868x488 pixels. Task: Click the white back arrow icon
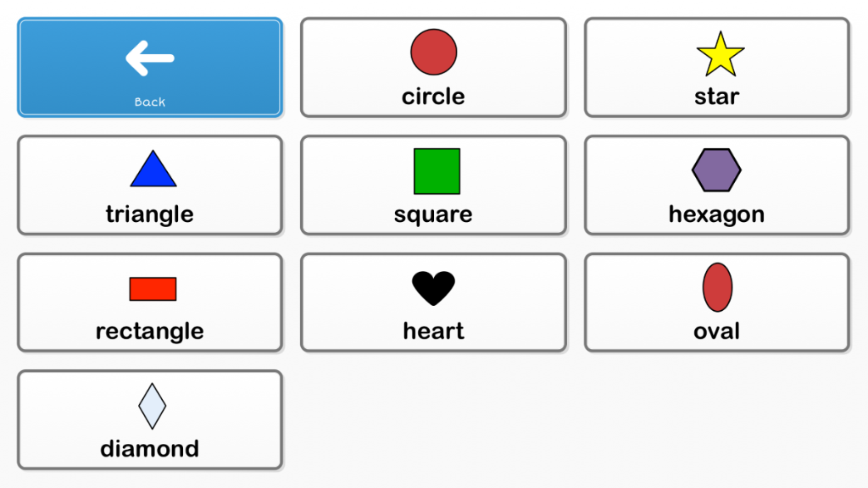(x=150, y=58)
